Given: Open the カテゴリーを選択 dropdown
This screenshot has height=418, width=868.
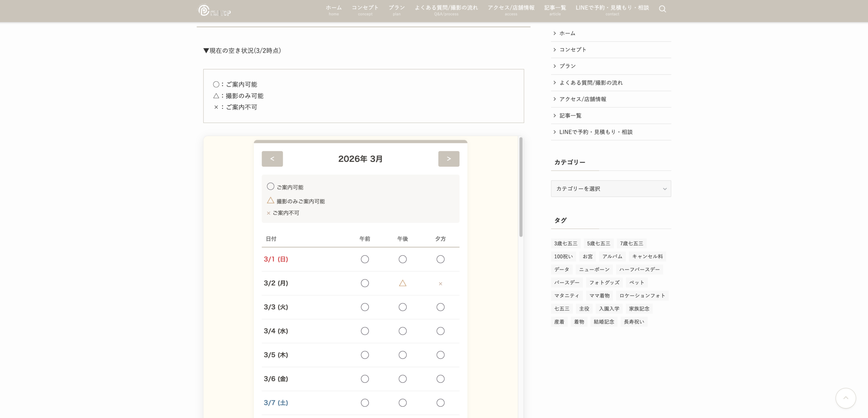Looking at the screenshot, I should pos(611,188).
